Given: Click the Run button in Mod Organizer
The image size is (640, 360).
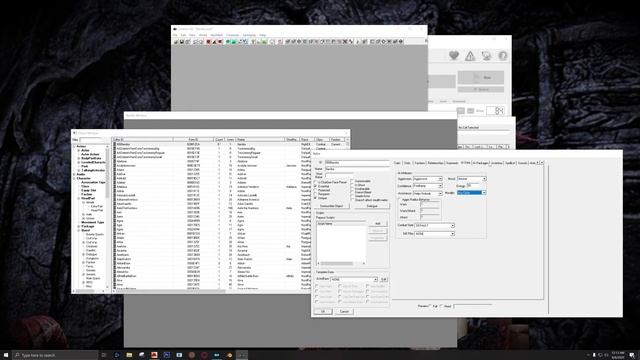Looking at the screenshot, I should tap(481, 77).
